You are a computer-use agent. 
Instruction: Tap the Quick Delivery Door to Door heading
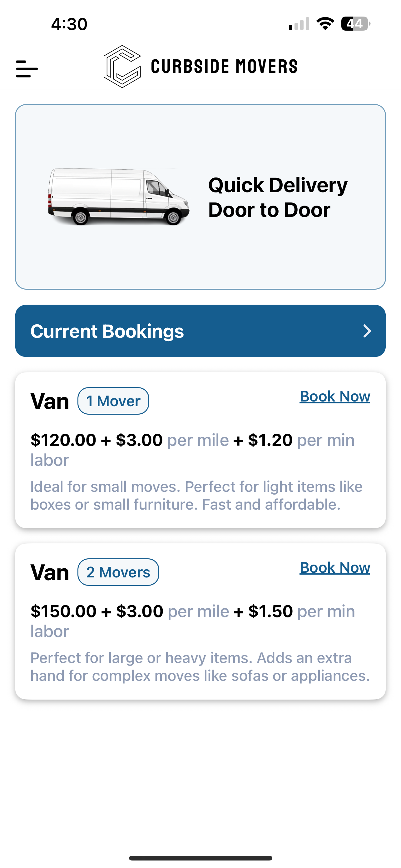pyautogui.click(x=277, y=197)
